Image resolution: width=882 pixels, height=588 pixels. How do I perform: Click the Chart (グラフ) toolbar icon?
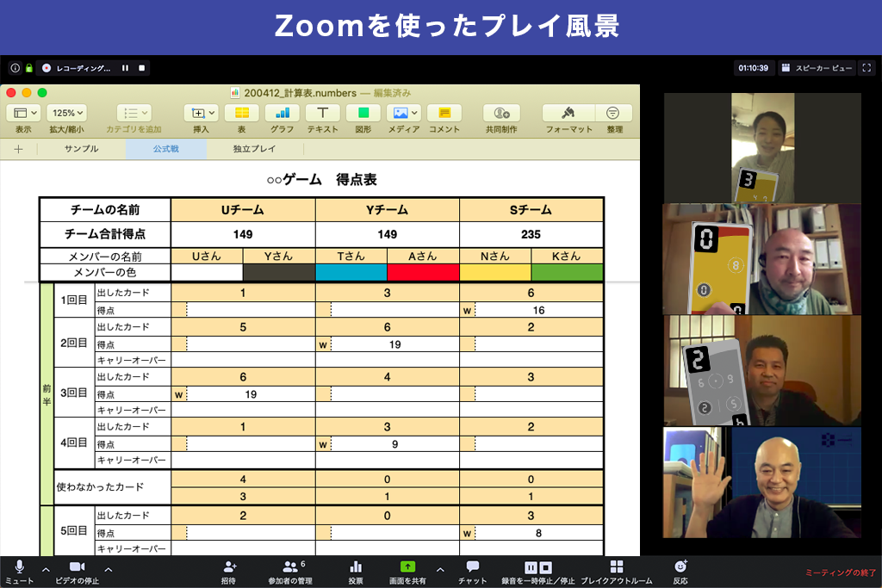pyautogui.click(x=282, y=113)
